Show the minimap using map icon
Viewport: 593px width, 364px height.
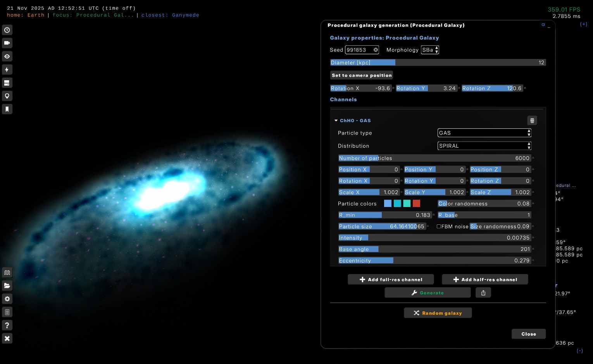[x=7, y=273]
